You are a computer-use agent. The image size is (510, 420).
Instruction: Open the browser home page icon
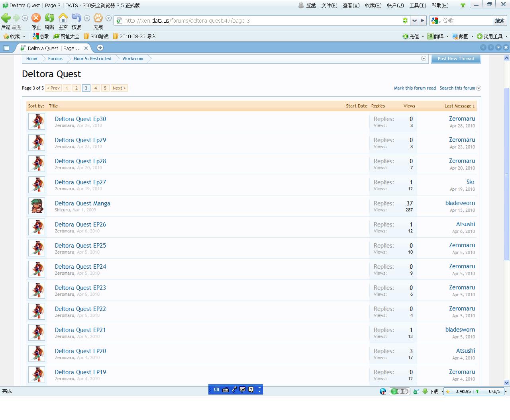coord(63,18)
